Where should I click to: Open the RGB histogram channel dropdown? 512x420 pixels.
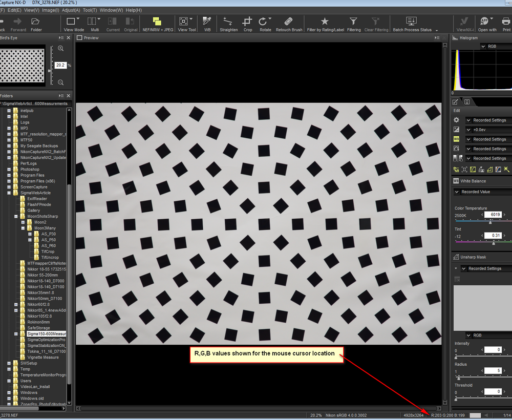[x=482, y=46]
